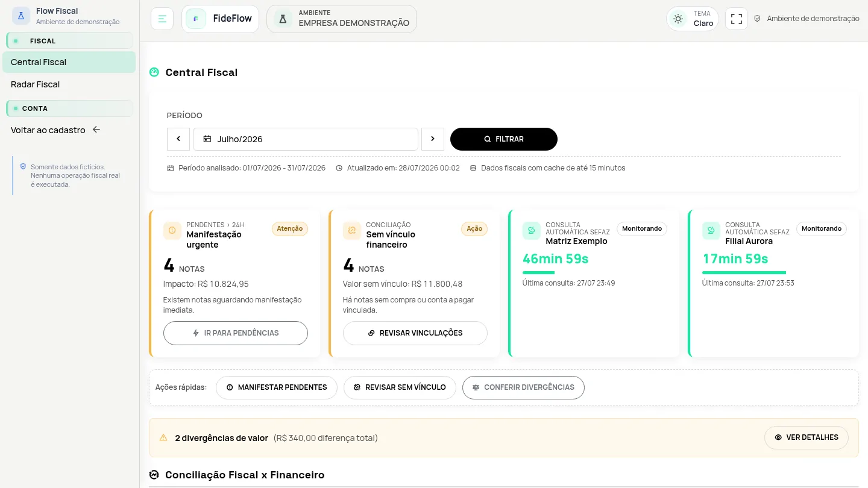Click REVISAR SEM VÍNCULO quick action
The height and width of the screenshot is (488, 868).
pyautogui.click(x=400, y=387)
